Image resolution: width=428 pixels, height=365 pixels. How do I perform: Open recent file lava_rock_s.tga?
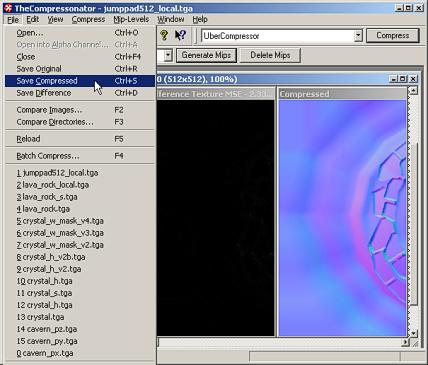pyautogui.click(x=80, y=197)
